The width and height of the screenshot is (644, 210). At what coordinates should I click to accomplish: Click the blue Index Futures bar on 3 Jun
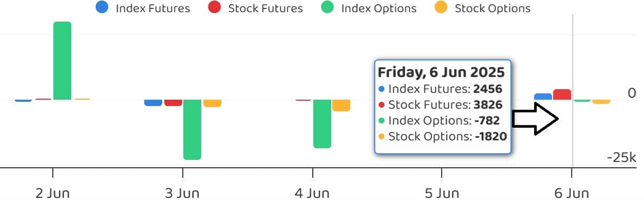[153, 103]
